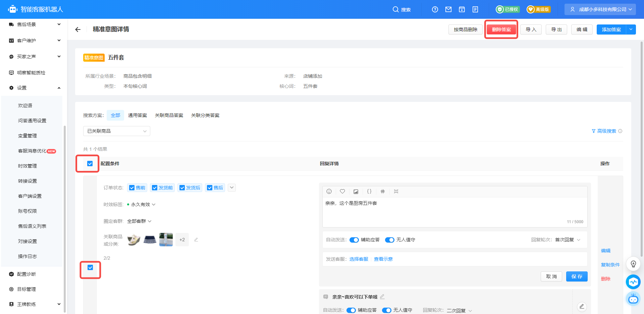Open the 二次回复 round dropdown

tap(460, 311)
